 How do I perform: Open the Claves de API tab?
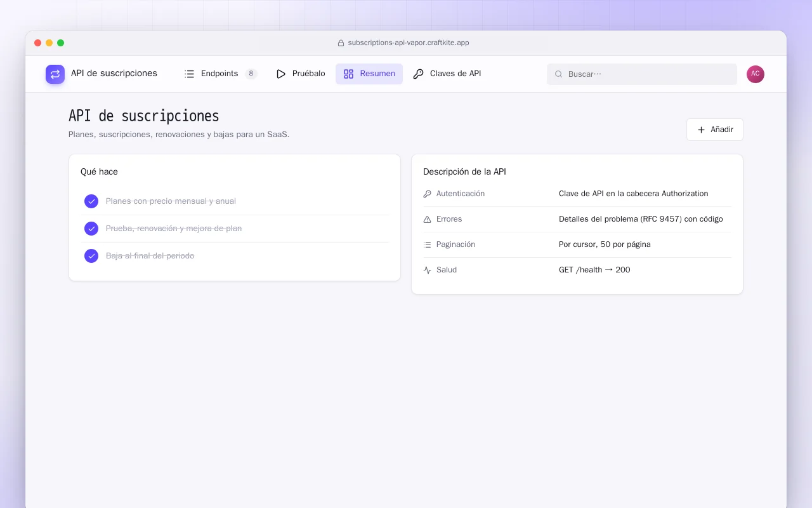pos(447,74)
